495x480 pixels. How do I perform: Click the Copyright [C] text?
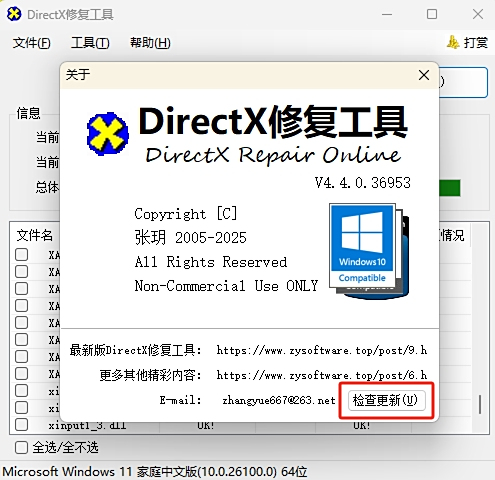[x=186, y=214]
